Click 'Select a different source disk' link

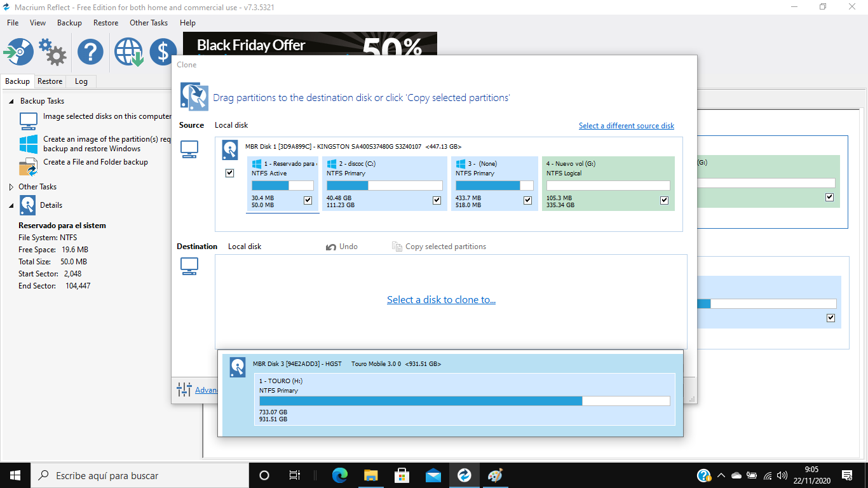pyautogui.click(x=626, y=126)
